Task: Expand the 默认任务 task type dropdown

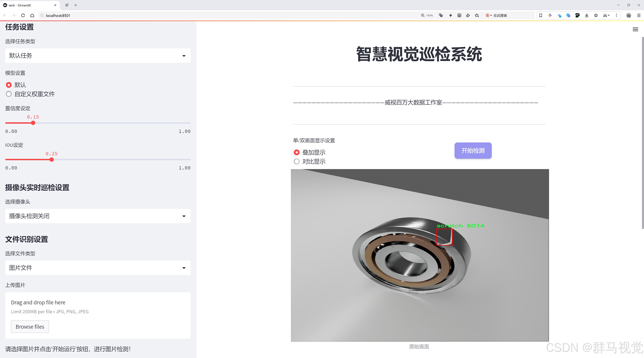Action: point(98,56)
